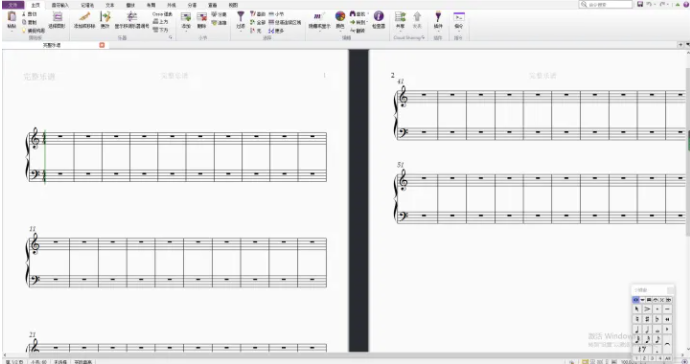Expand the undo history dropdown arrow
This screenshot has height=364, width=690.
(x=654, y=4)
